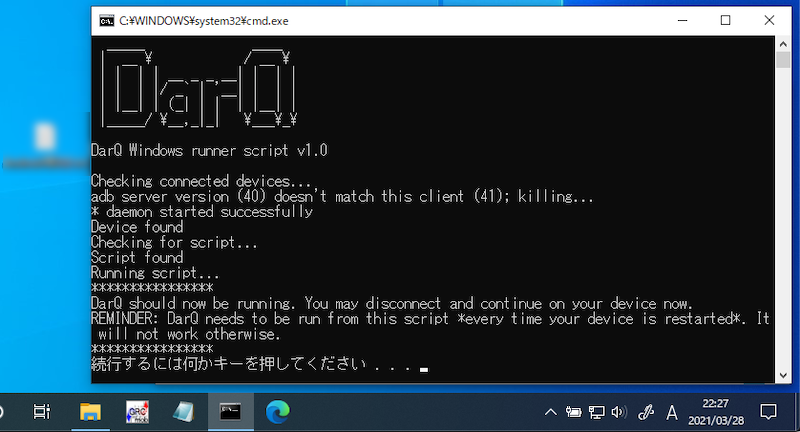Open the GRC app in taskbar
Image resolution: width=800 pixels, height=432 pixels.
pos(138,411)
